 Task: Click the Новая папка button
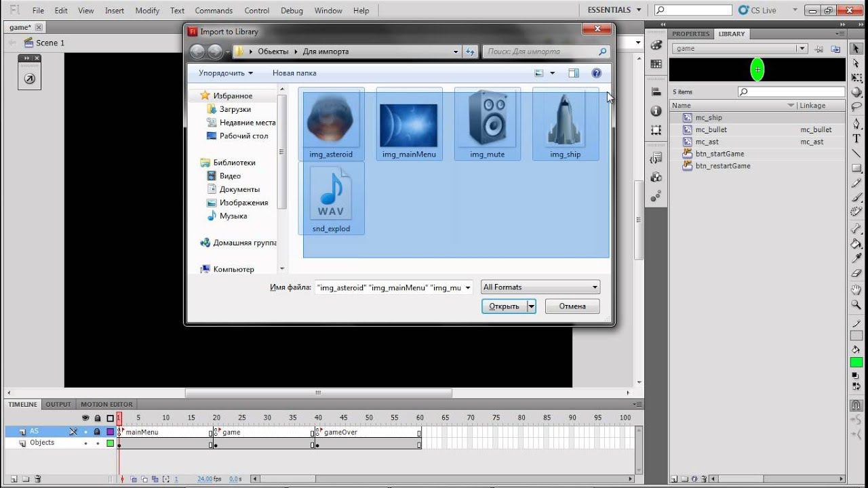294,73
